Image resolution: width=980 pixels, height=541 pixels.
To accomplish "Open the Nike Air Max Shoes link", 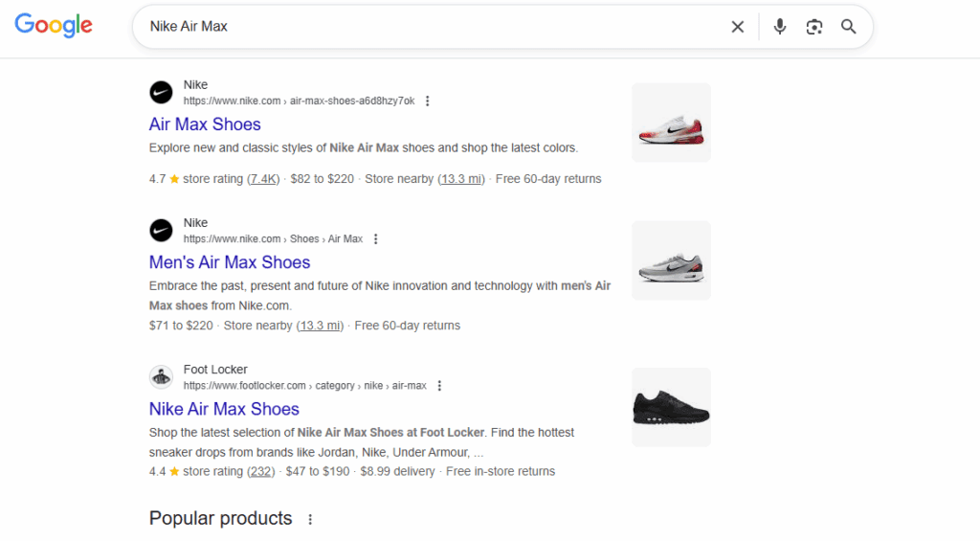I will click(x=224, y=409).
